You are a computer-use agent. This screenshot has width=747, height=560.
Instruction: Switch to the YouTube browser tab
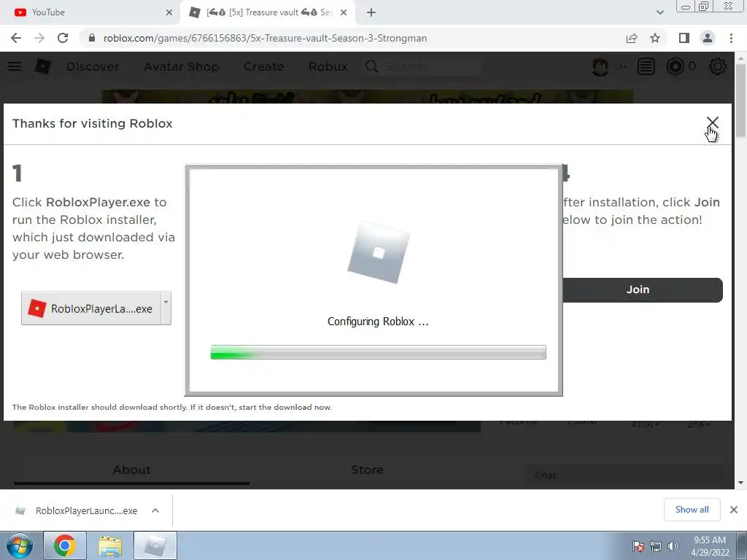click(90, 12)
